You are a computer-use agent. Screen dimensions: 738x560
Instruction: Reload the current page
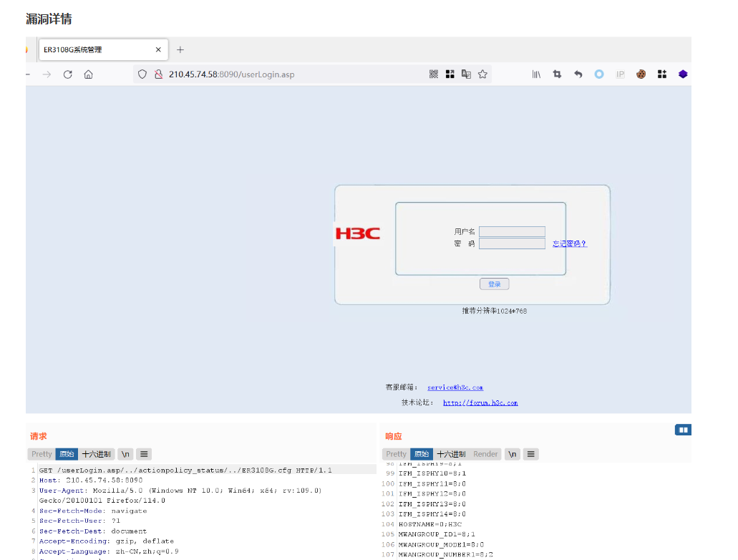pos(68,74)
